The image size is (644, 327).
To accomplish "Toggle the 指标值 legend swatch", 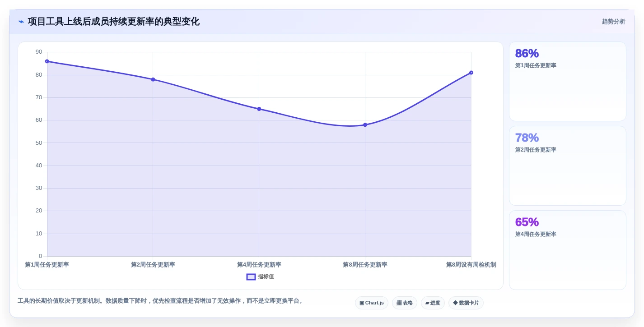I will 251,277.
